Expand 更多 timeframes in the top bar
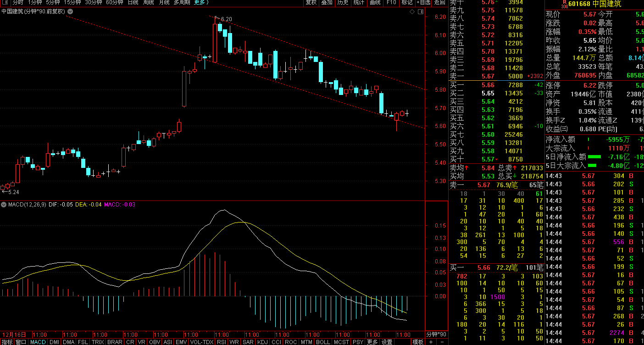This screenshot has width=644, height=345. (x=201, y=2)
